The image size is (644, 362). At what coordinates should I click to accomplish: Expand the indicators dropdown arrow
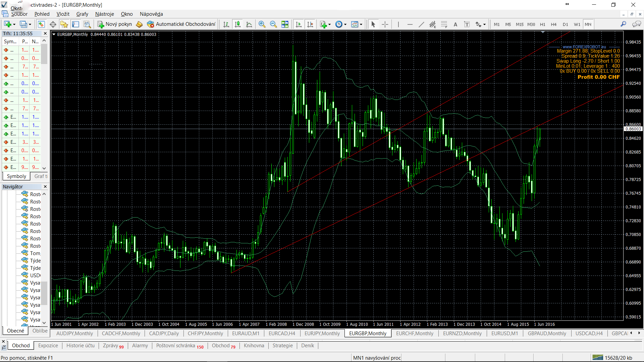tap(329, 24)
